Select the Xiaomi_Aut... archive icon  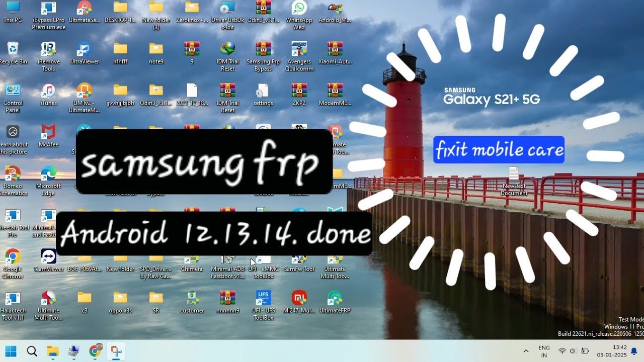(335, 53)
